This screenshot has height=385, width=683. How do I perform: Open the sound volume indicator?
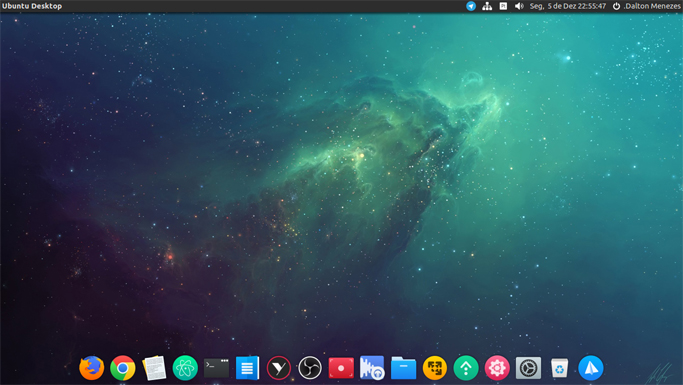click(x=519, y=6)
